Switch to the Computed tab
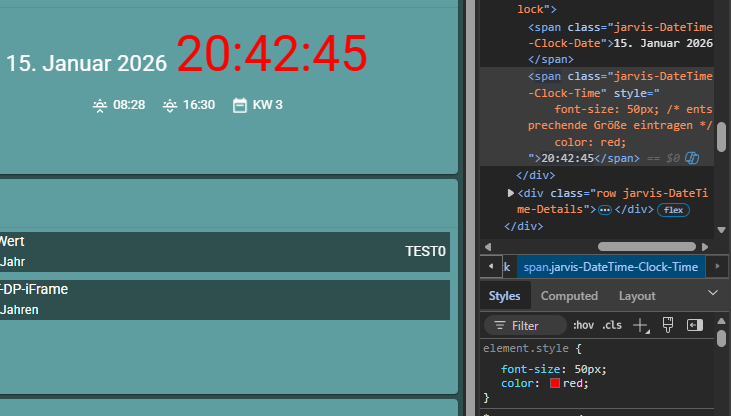The width and height of the screenshot is (731, 416). point(569,296)
